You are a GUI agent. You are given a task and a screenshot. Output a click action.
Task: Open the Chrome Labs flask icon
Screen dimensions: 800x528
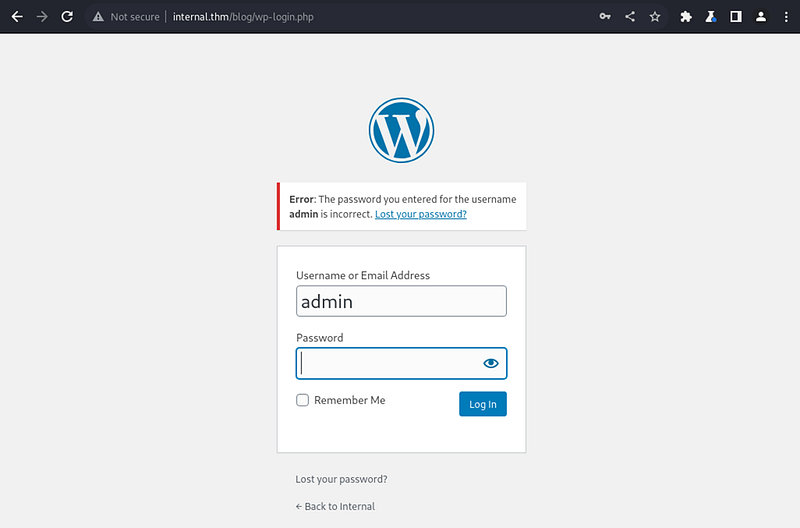pos(711,17)
